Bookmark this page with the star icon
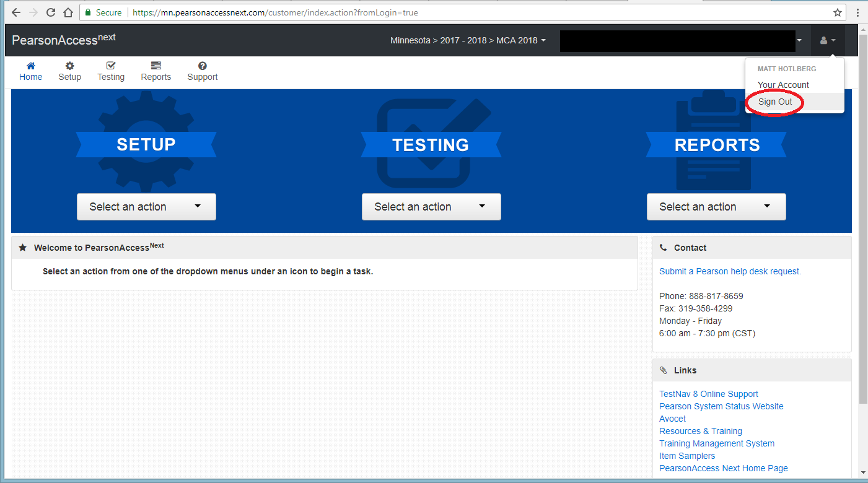Image resolution: width=868 pixels, height=483 pixels. click(838, 12)
